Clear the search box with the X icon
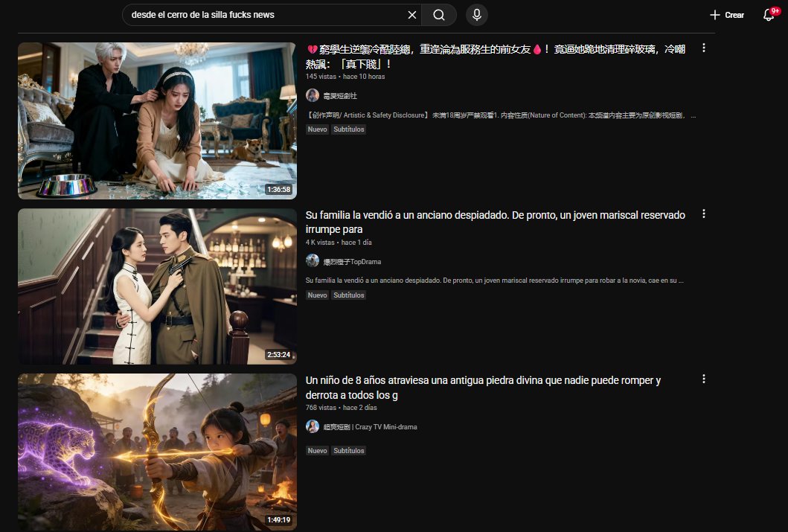Image resolution: width=788 pixels, height=532 pixels. pos(412,15)
